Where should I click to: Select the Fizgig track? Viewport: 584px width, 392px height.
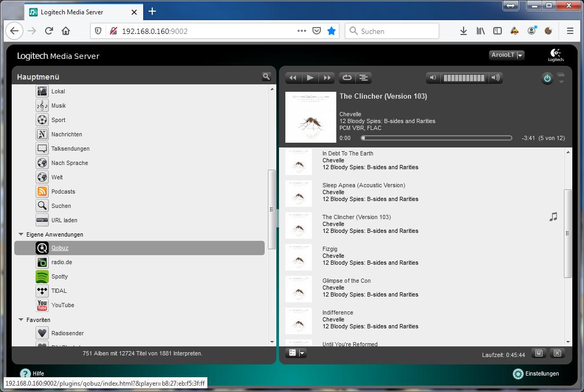coord(330,249)
